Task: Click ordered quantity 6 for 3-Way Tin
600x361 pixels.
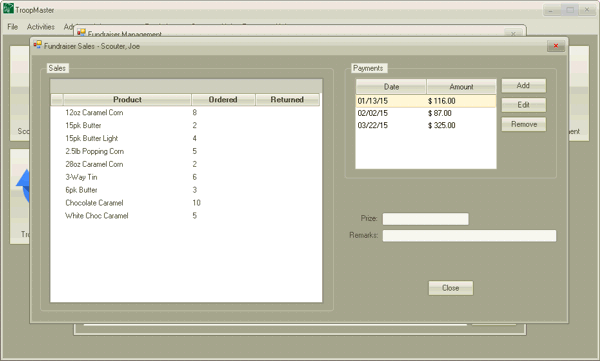Action: point(194,177)
